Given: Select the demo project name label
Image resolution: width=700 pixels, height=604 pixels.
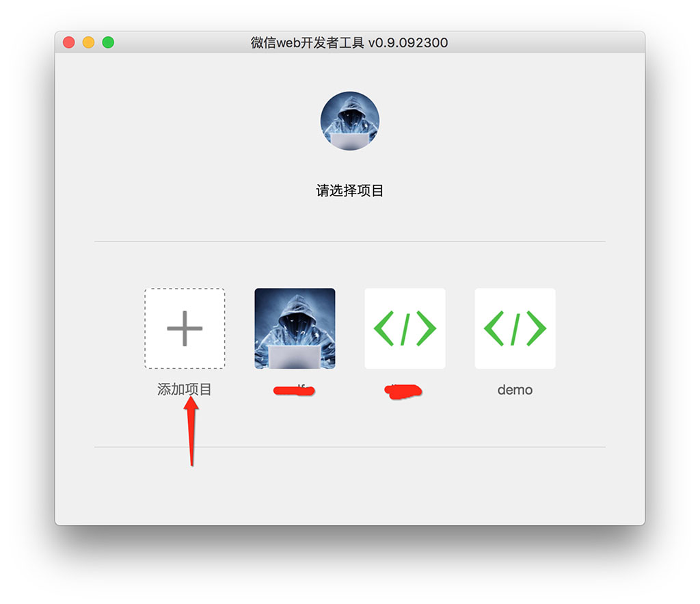Looking at the screenshot, I should click(515, 390).
